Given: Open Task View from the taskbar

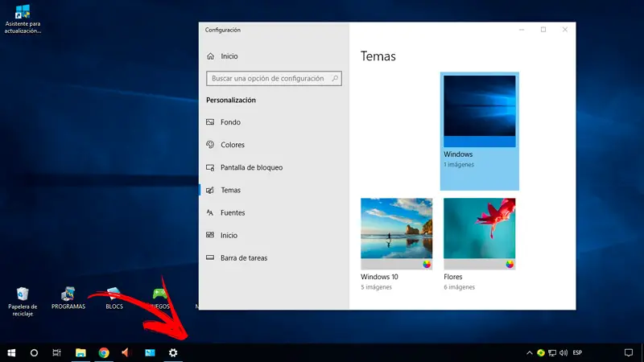Looking at the screenshot, I should point(56,352).
